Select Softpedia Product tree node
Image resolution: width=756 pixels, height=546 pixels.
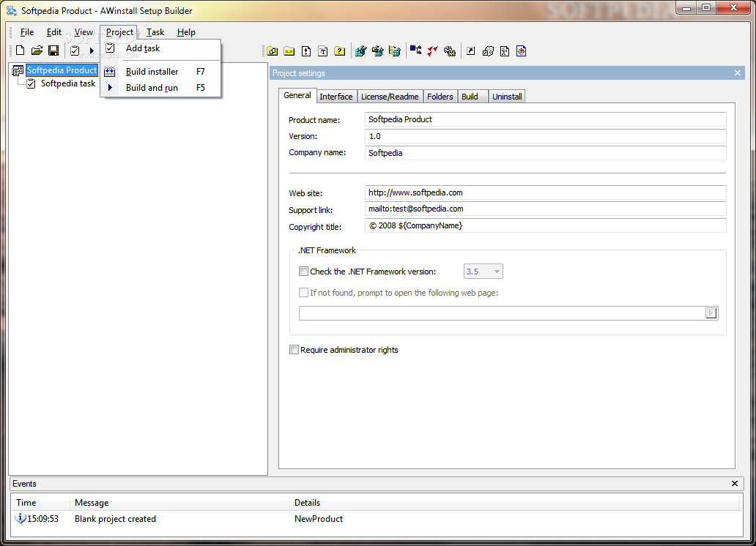(62, 70)
